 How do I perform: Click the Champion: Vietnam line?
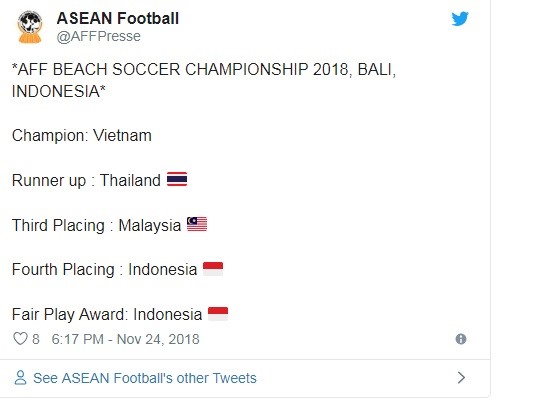82,136
